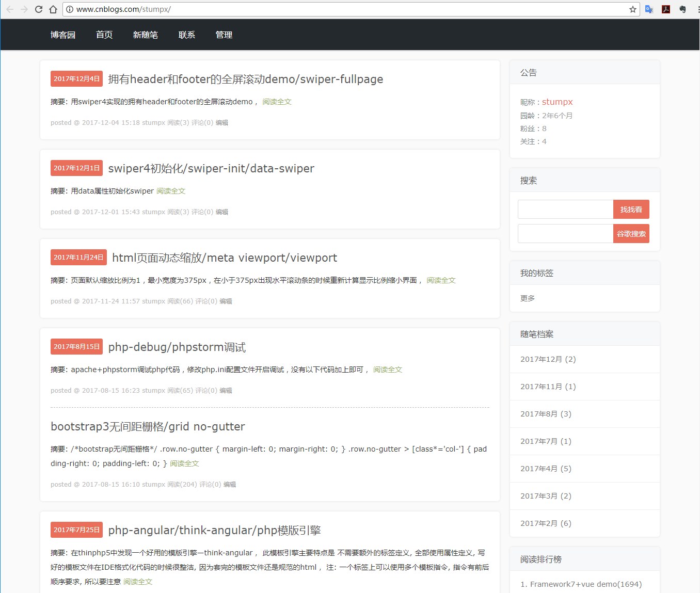Image resolution: width=700 pixels, height=593 pixels.
Task: Click 阅读全文 for data-swiper post
Action: point(171,191)
